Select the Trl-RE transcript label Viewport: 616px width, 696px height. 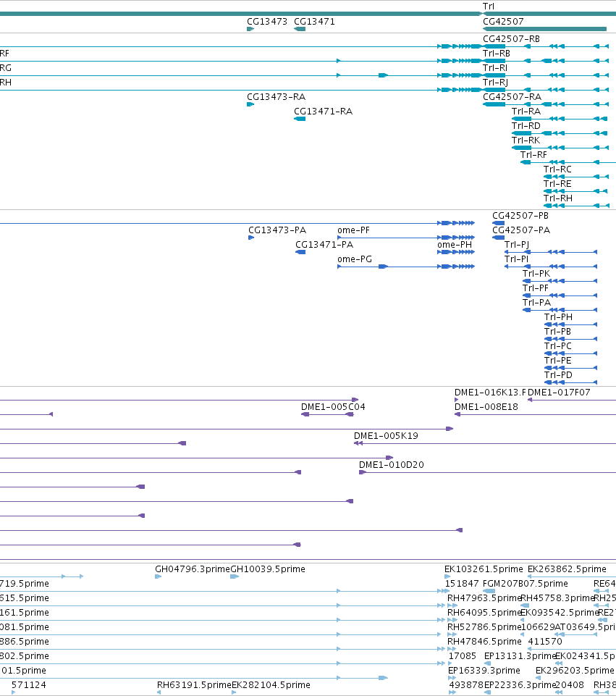(558, 184)
